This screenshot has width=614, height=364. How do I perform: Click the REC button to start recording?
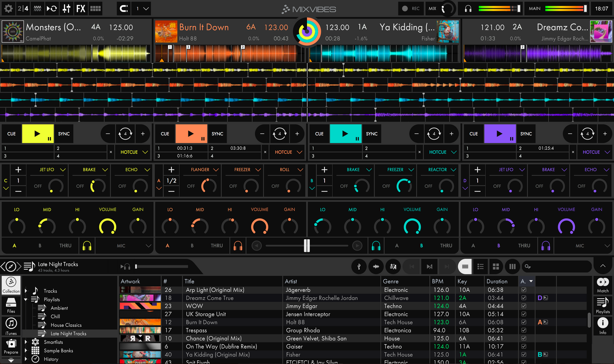point(411,9)
